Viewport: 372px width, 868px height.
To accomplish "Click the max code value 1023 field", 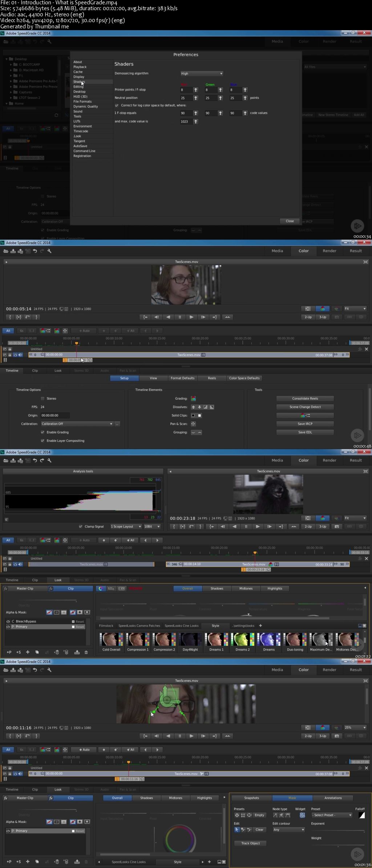I will (186, 121).
